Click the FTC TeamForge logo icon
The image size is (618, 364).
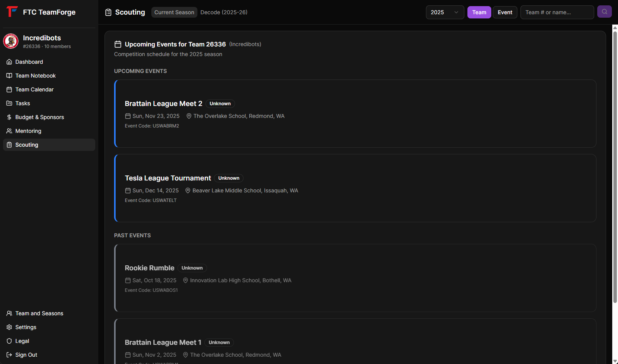pos(12,12)
